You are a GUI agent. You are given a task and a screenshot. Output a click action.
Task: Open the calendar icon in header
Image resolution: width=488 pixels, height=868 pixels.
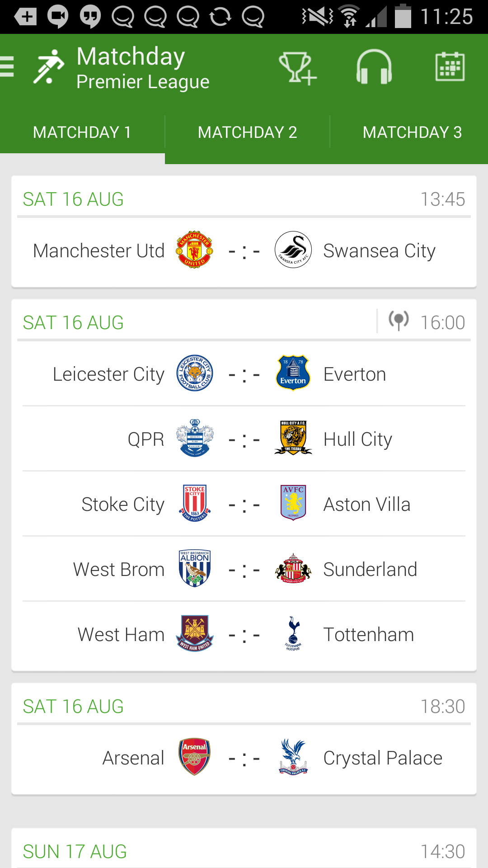(x=450, y=67)
